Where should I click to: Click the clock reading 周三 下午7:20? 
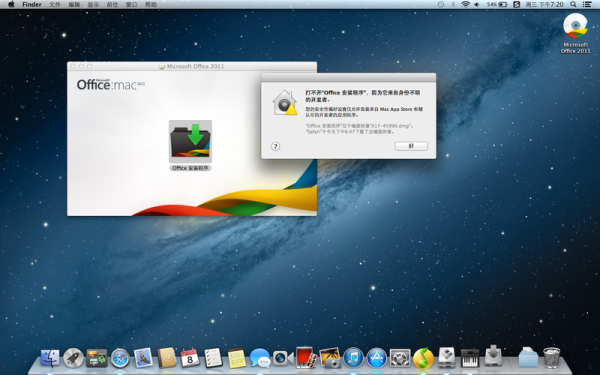544,4
